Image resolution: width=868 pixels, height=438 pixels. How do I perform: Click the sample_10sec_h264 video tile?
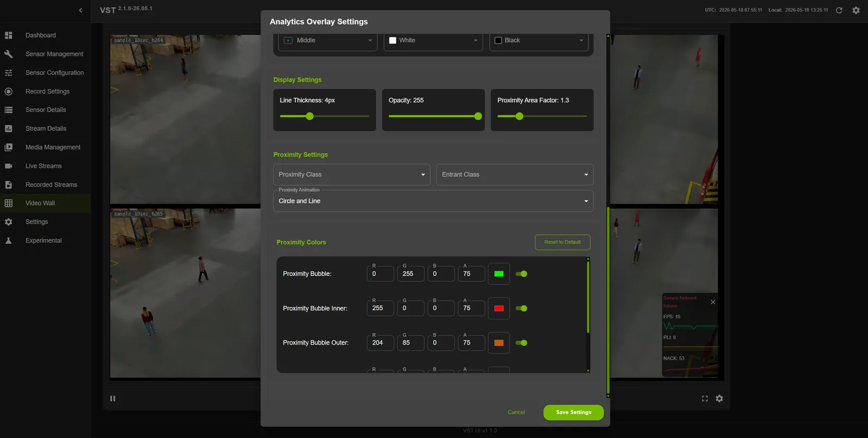[185, 119]
